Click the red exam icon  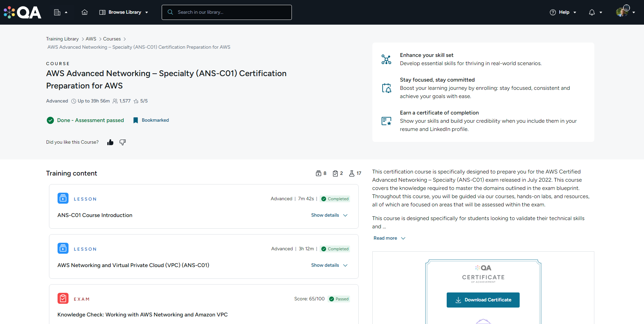click(x=63, y=298)
